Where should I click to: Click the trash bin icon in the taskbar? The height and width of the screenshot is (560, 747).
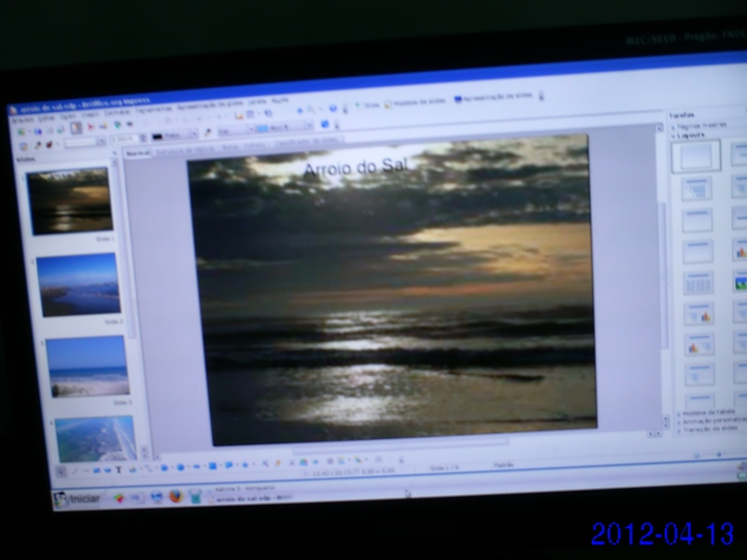coord(195,496)
